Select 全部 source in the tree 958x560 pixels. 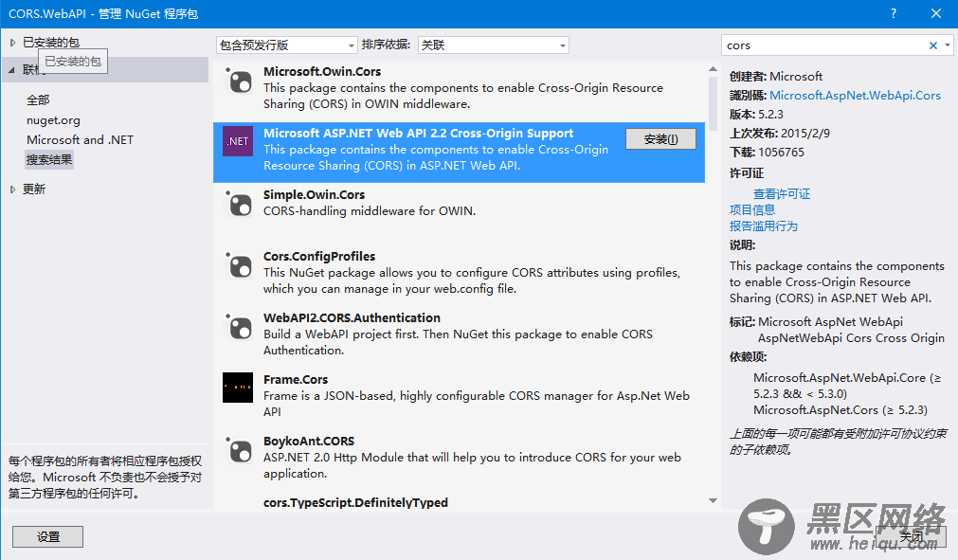tap(38, 99)
